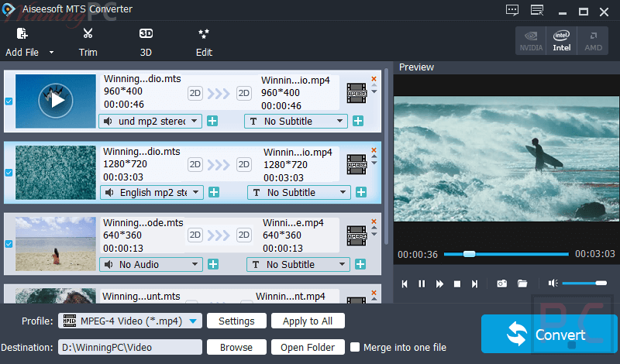Start conversion with Convert button
Viewport: 620px width, 364px height.
(x=549, y=334)
